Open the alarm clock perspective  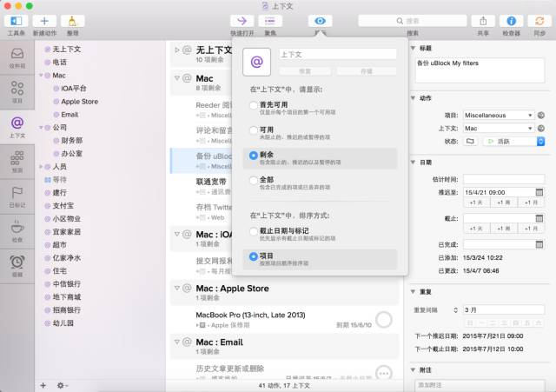[17, 266]
